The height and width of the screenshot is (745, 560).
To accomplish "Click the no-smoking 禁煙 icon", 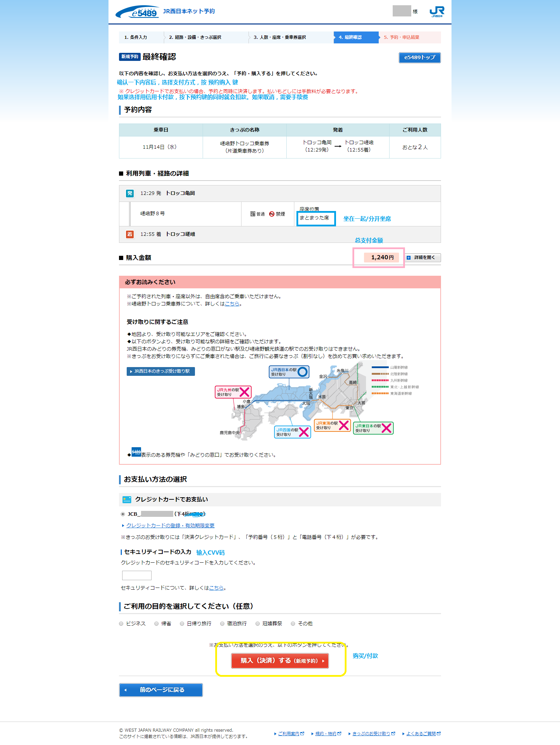I will click(272, 214).
